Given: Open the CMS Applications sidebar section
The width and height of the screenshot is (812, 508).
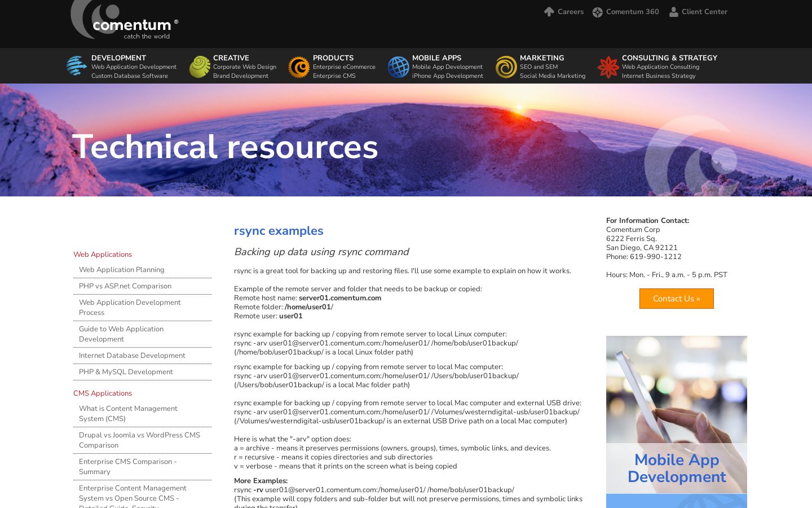Looking at the screenshot, I should [103, 393].
